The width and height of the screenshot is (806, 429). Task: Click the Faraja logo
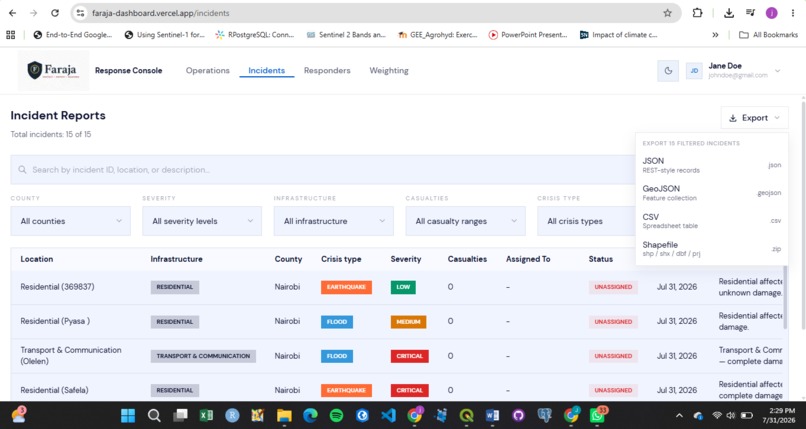point(53,70)
